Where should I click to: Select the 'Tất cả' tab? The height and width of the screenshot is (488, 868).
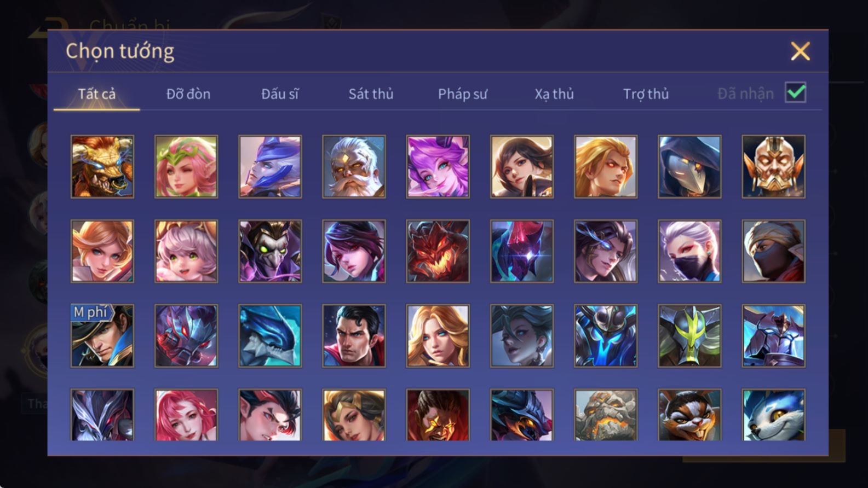[96, 94]
